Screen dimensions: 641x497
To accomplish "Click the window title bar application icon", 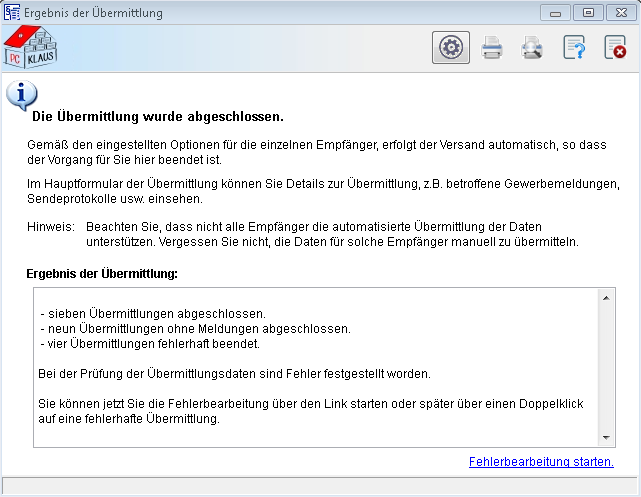I will pos(13,13).
